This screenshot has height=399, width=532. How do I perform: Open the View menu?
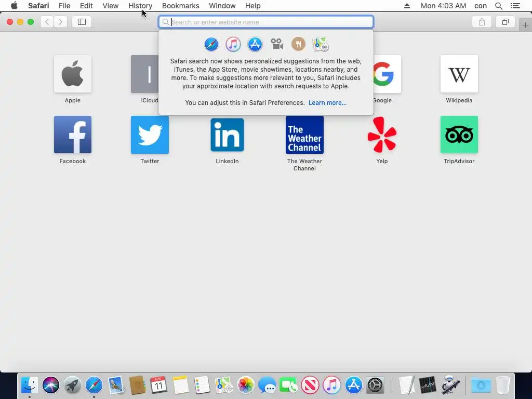[111, 6]
